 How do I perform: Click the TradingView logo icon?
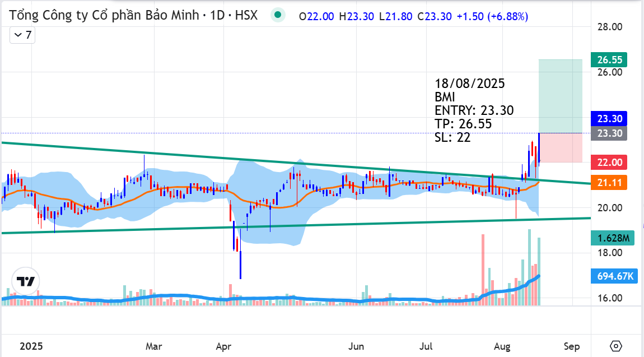(25, 281)
